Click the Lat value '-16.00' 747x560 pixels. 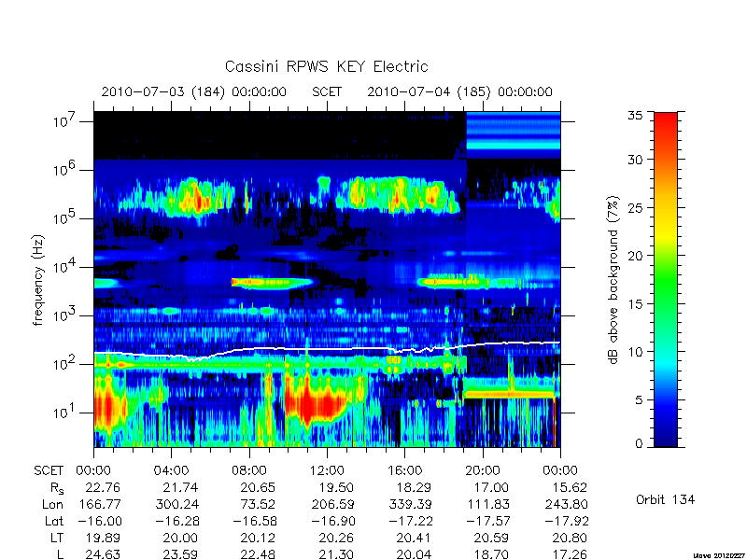[100, 522]
